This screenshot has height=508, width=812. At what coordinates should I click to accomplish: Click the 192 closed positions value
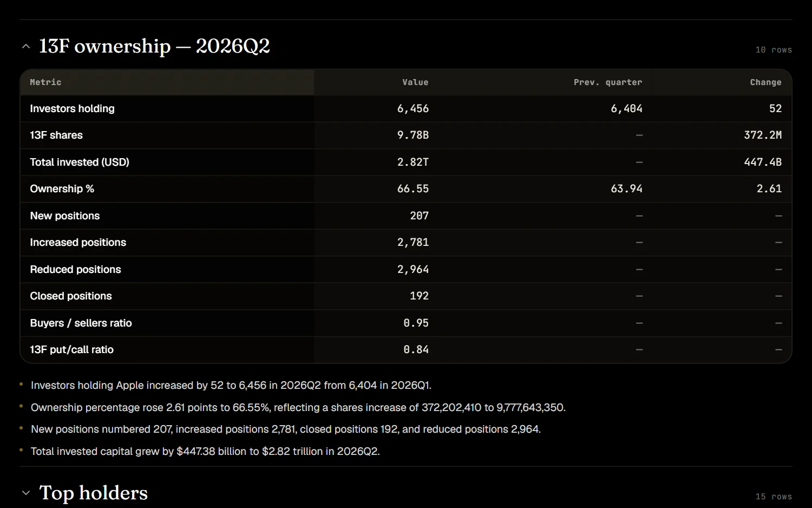pos(420,296)
